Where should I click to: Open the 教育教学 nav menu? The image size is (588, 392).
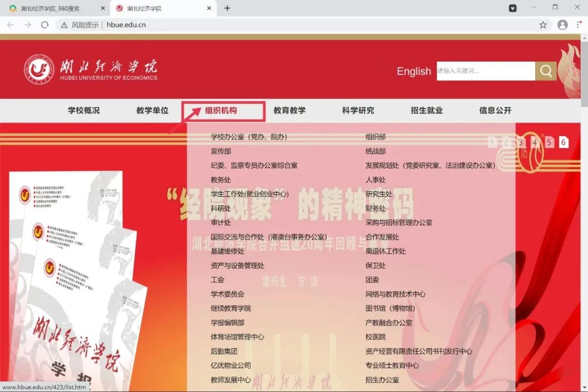pos(290,111)
